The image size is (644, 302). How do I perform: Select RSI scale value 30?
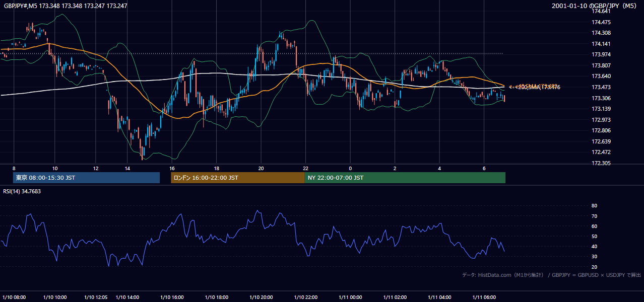click(595, 257)
